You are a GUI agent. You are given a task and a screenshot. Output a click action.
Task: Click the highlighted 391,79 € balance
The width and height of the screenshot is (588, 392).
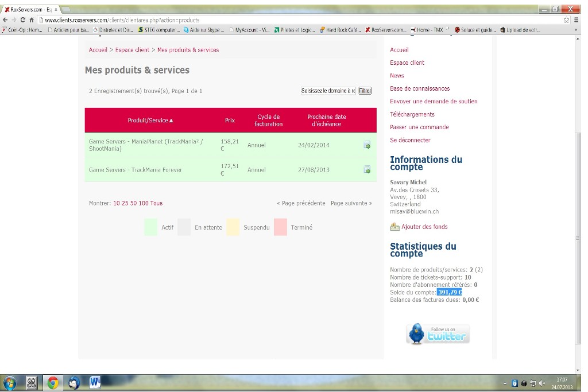449,292
